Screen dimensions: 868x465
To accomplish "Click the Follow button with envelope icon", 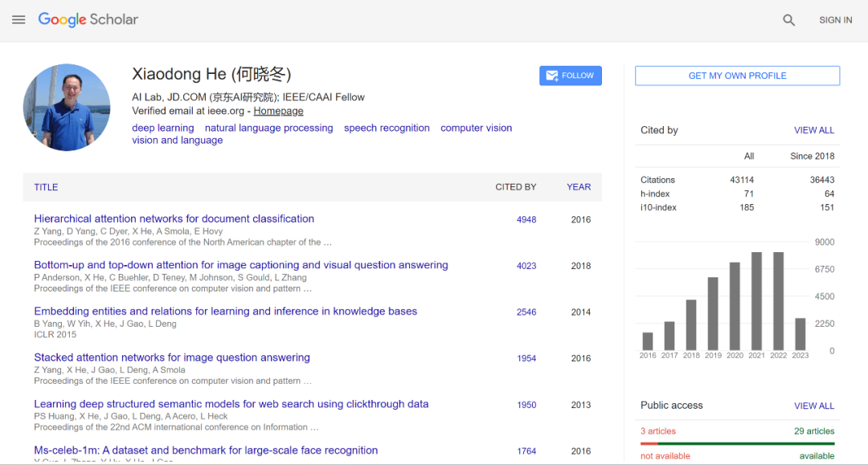I will [570, 75].
